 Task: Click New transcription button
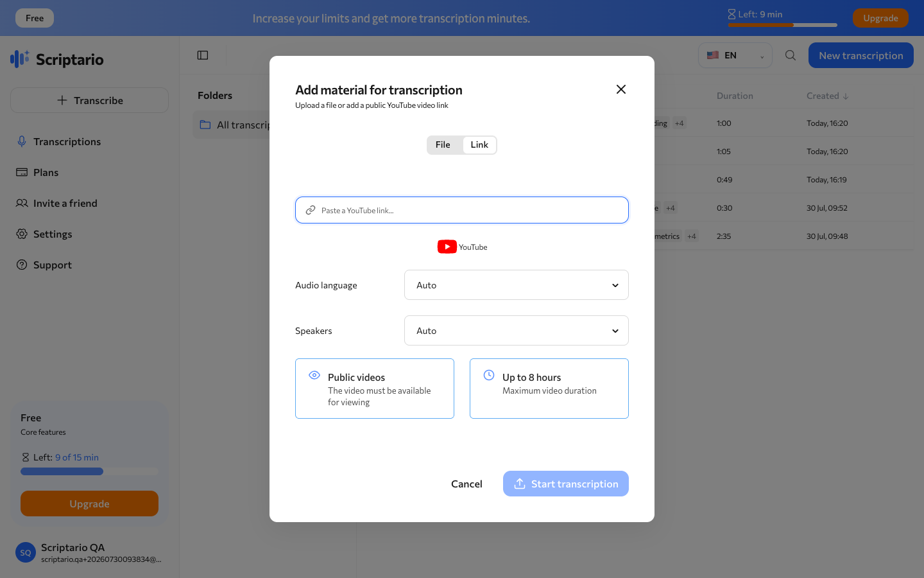click(861, 55)
